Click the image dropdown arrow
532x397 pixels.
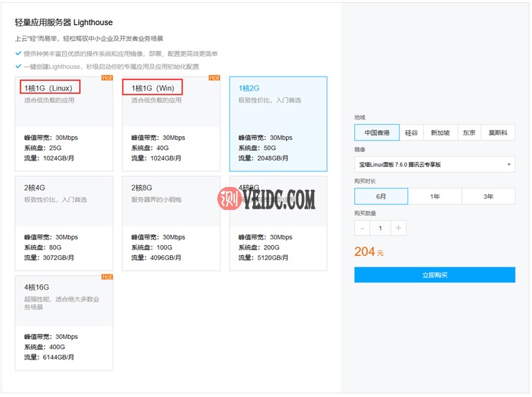coord(509,164)
